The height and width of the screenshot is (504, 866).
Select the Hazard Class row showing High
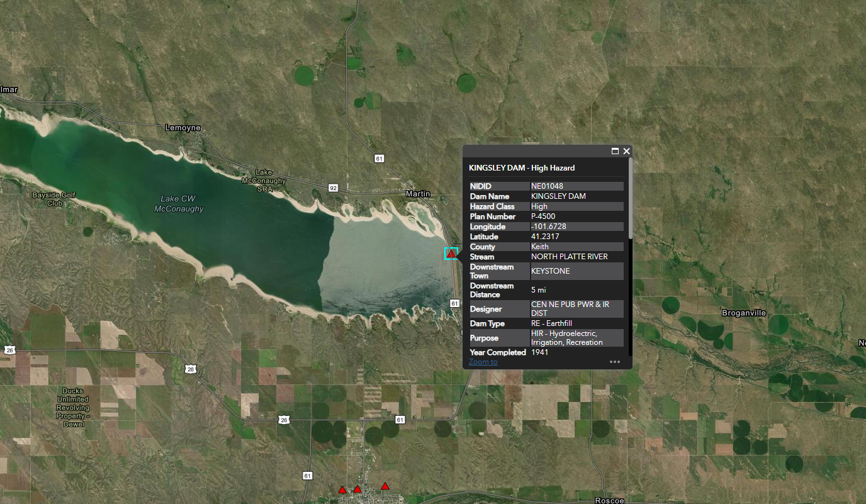(546, 206)
